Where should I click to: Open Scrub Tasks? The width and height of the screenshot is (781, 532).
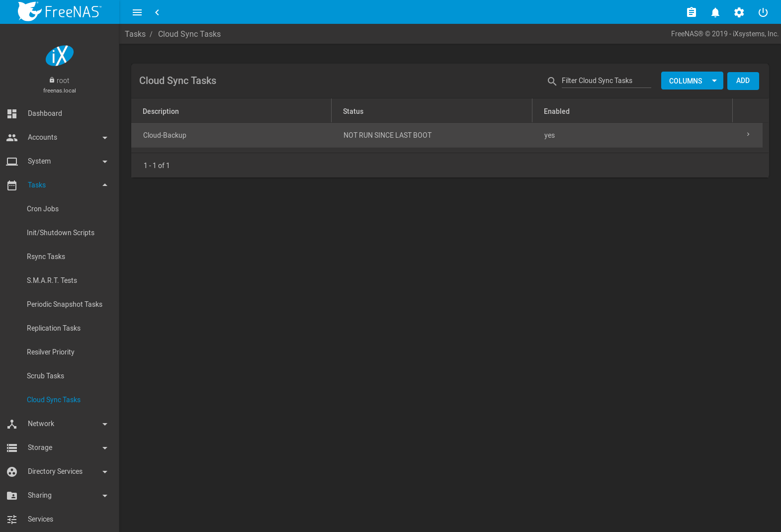point(45,376)
